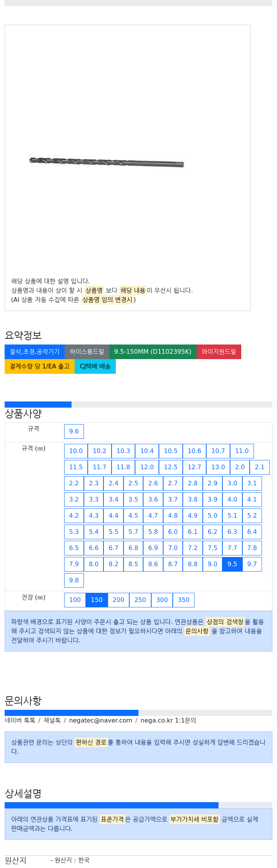The width and height of the screenshot is (277, 868).
Task: Click the negatec@naver.com email link
Action: [100, 721]
